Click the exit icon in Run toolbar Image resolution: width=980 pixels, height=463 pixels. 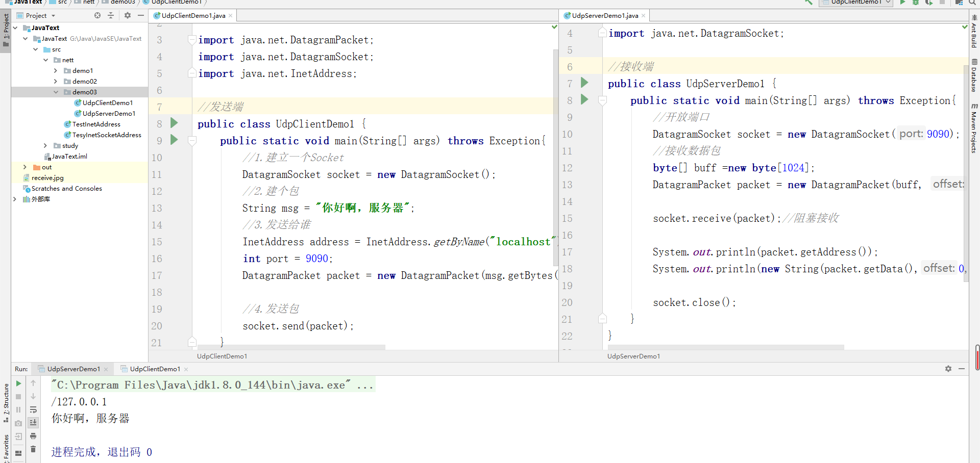point(18,436)
